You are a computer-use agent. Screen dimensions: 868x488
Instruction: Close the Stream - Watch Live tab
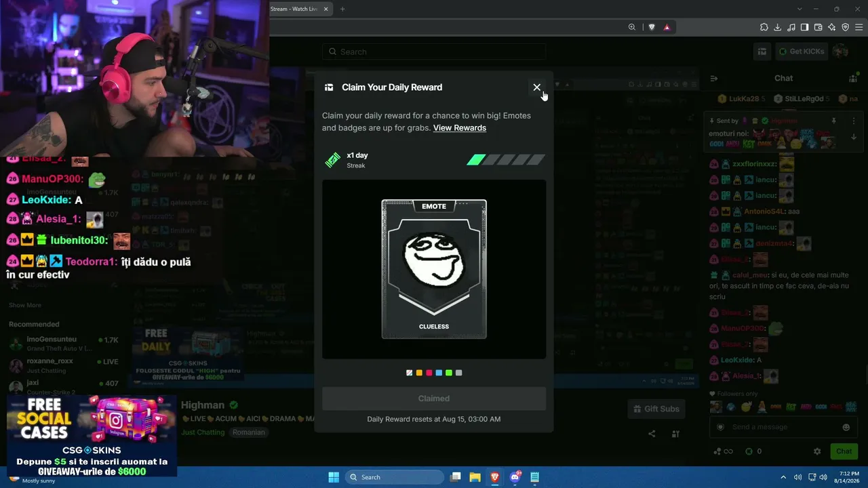pyautogui.click(x=326, y=9)
